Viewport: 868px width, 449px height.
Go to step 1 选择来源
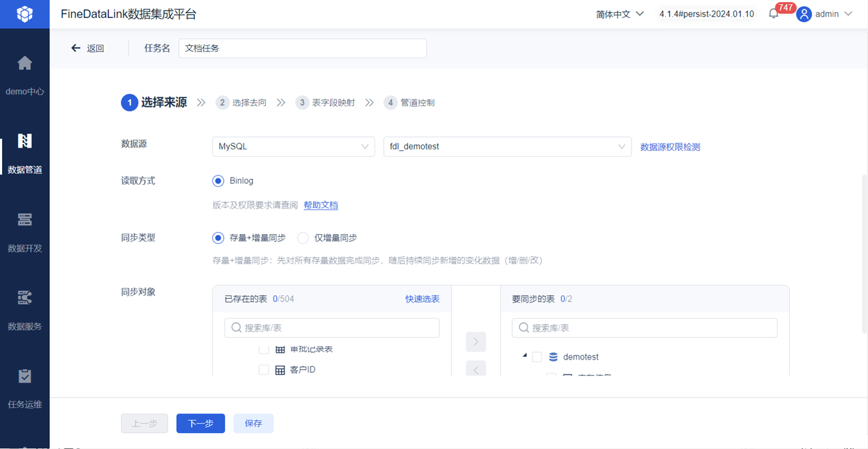[x=154, y=103]
